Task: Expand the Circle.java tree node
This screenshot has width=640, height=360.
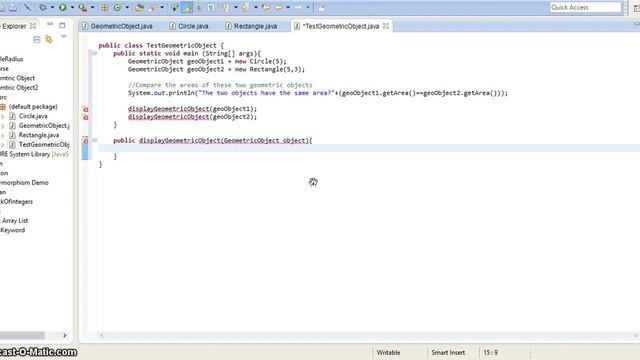Action: (x=3, y=116)
